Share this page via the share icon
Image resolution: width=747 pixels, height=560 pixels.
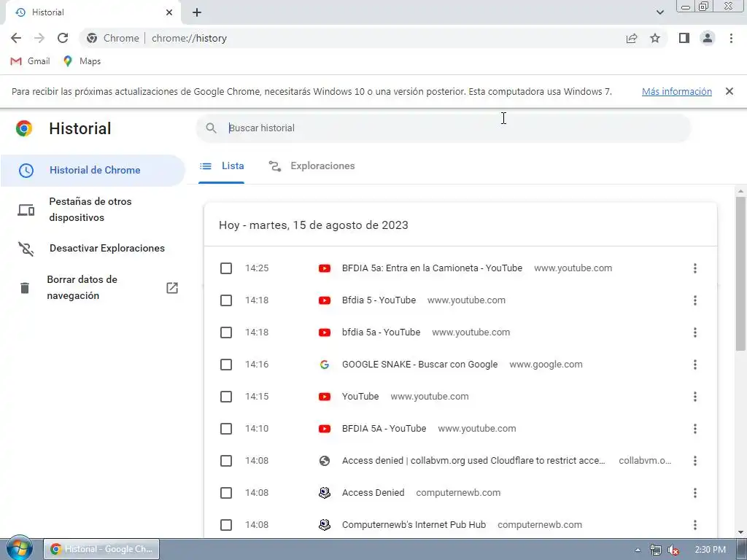point(632,38)
